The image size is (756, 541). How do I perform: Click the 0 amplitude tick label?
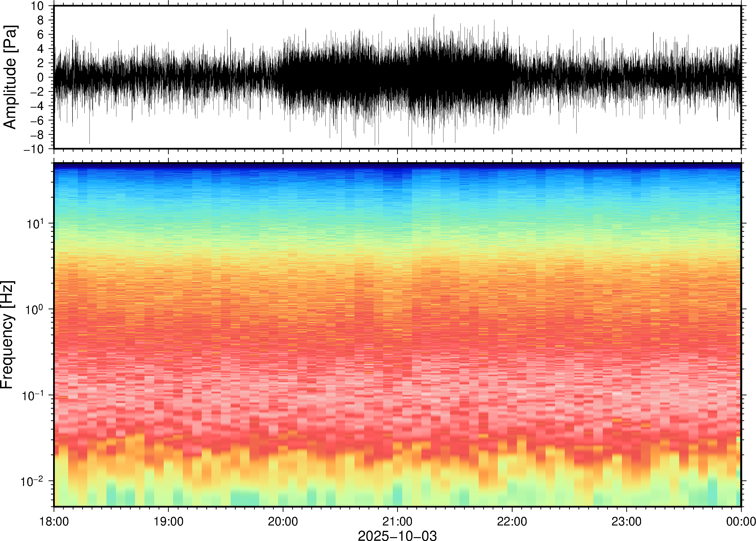(41, 77)
